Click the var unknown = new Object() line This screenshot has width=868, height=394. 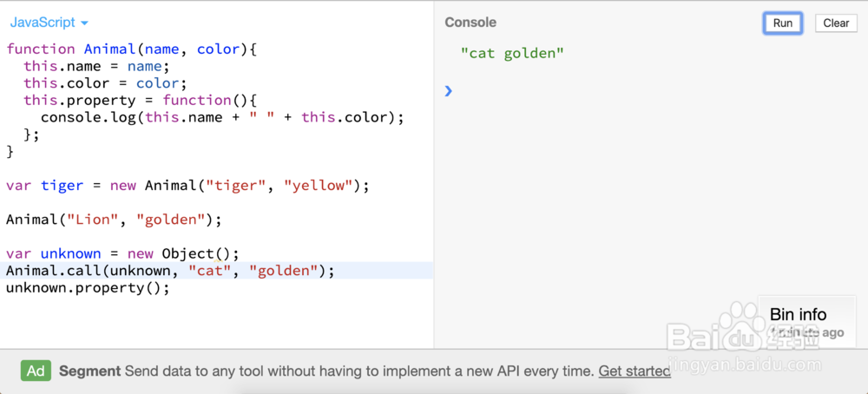(122, 253)
